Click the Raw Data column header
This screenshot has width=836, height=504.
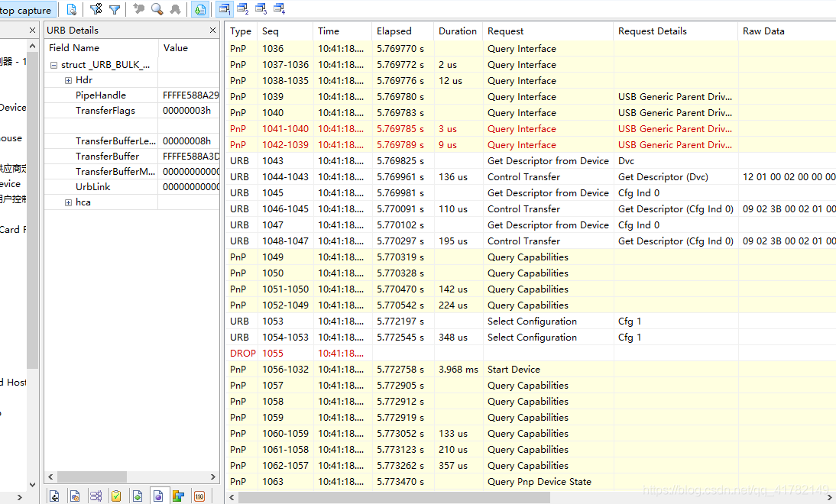click(786, 31)
